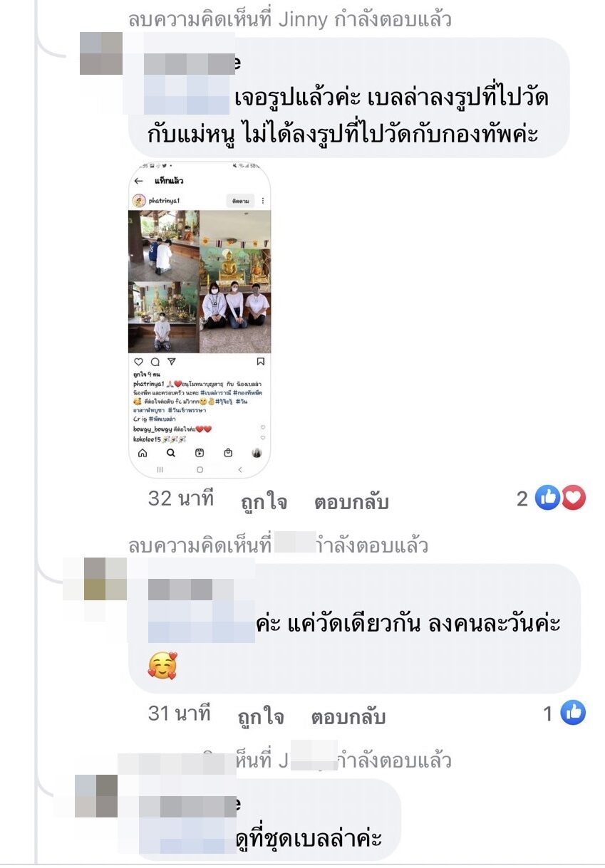Screen dimensions: 605x868
Task: Click ตอบกลับ under the 31 นาที comment
Action: coord(348,716)
